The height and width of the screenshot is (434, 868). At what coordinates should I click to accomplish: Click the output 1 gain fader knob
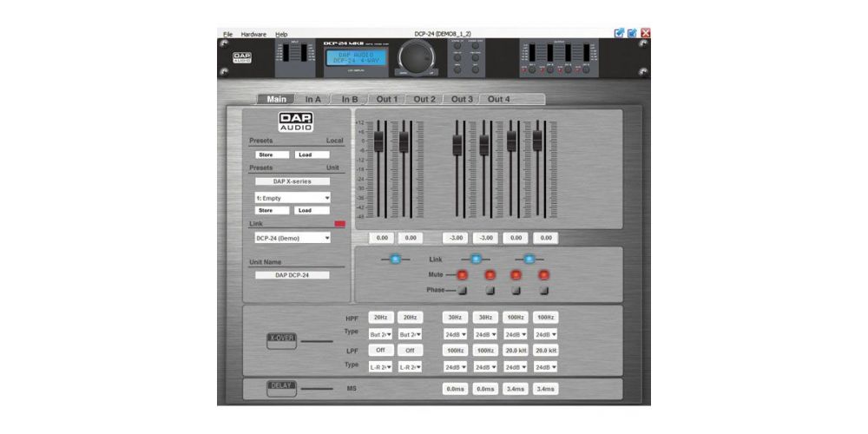pos(457,145)
